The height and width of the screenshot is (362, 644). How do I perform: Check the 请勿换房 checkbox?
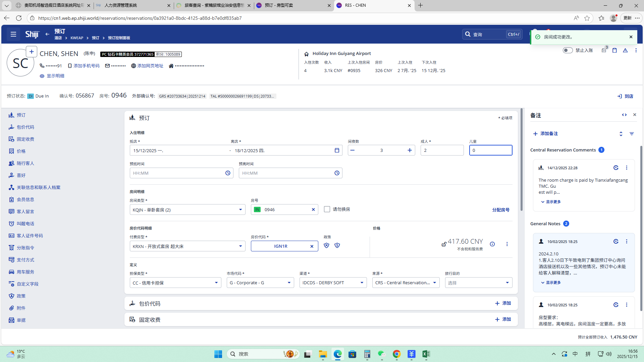click(327, 209)
